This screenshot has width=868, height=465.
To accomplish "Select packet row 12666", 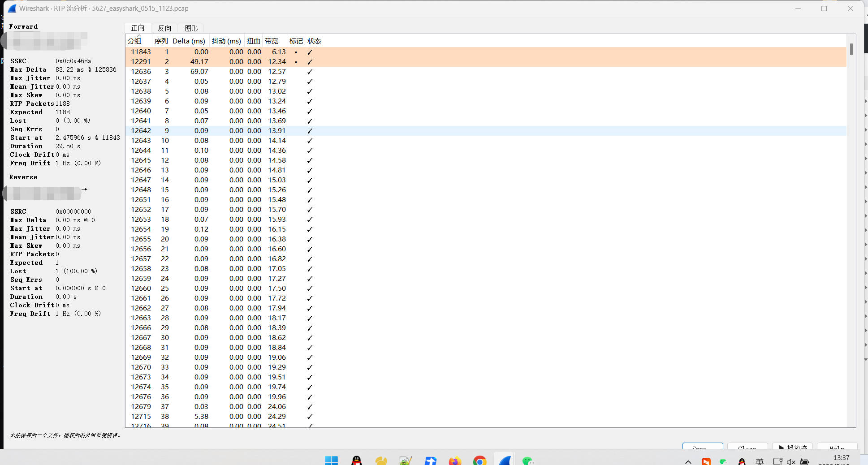I will [x=486, y=328].
